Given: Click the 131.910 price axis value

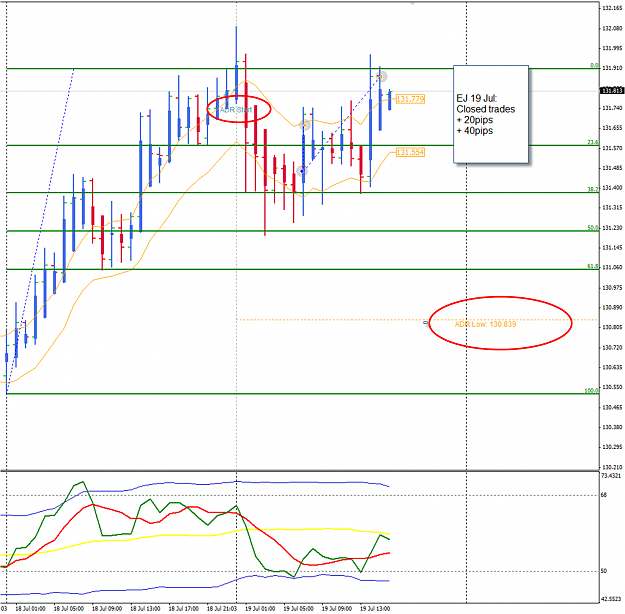Looking at the screenshot, I should (612, 68).
